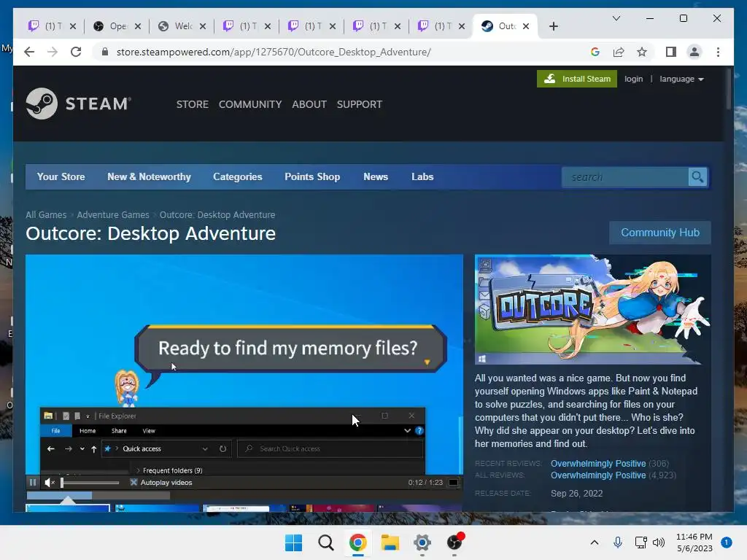The height and width of the screenshot is (560, 747).
Task: Click the Install Steam button
Action: pos(577,79)
